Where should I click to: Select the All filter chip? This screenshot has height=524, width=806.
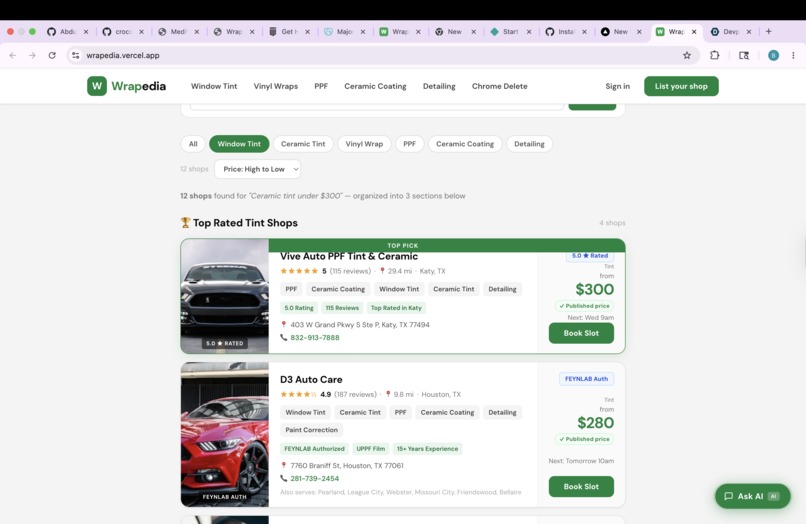coord(193,144)
